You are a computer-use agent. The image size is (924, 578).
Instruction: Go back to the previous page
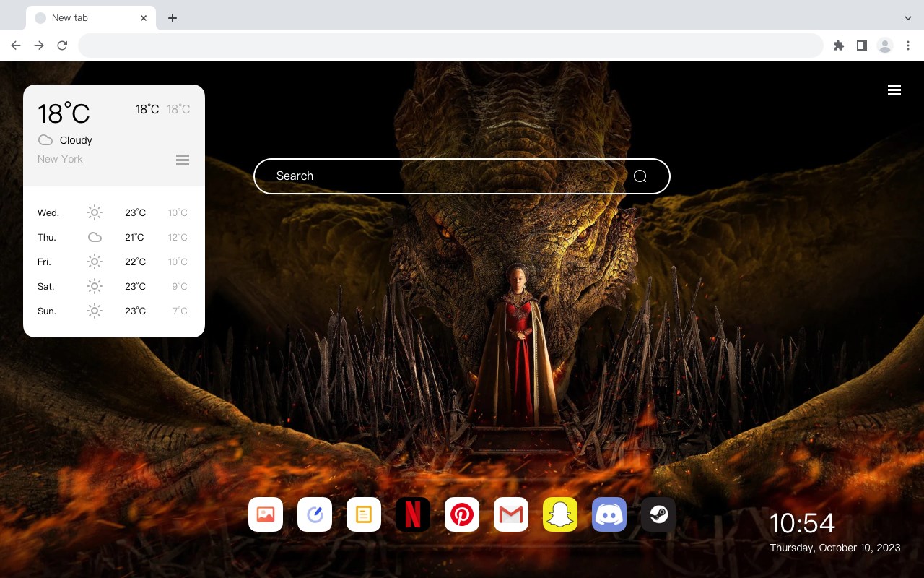coord(16,46)
